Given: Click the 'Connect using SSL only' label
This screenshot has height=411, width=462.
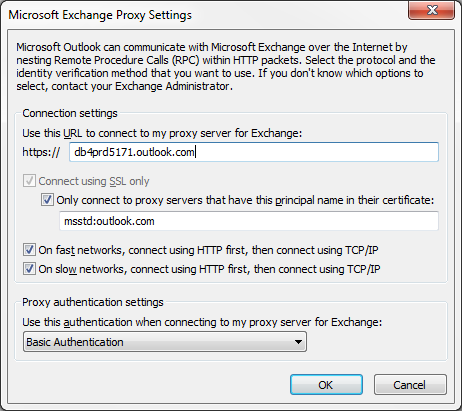Looking at the screenshot, I should 94,181.
